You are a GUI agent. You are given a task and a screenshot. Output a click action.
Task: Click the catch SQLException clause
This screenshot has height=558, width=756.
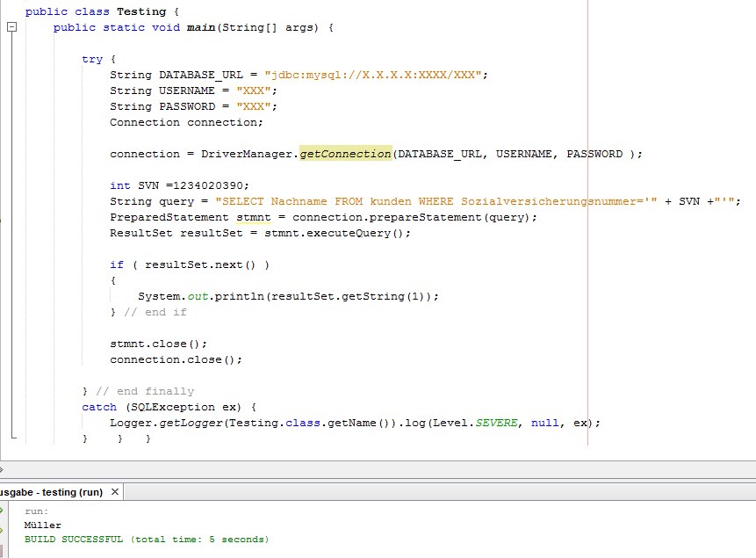(x=169, y=407)
